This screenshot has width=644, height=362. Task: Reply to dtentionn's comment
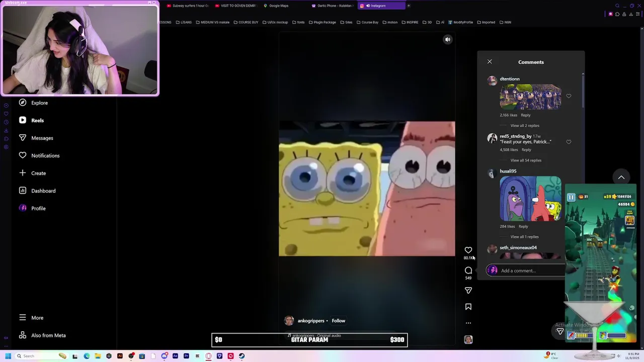pos(526,115)
